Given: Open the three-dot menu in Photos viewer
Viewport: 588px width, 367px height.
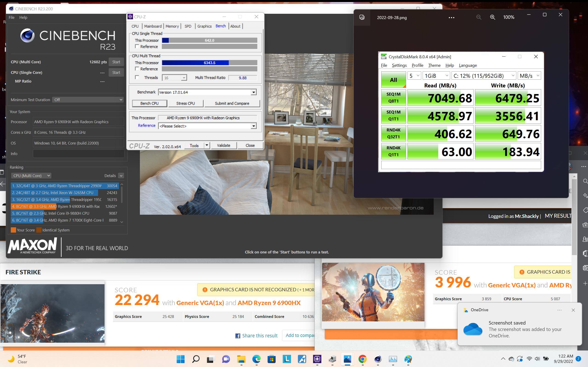Looking at the screenshot, I should tap(451, 17).
